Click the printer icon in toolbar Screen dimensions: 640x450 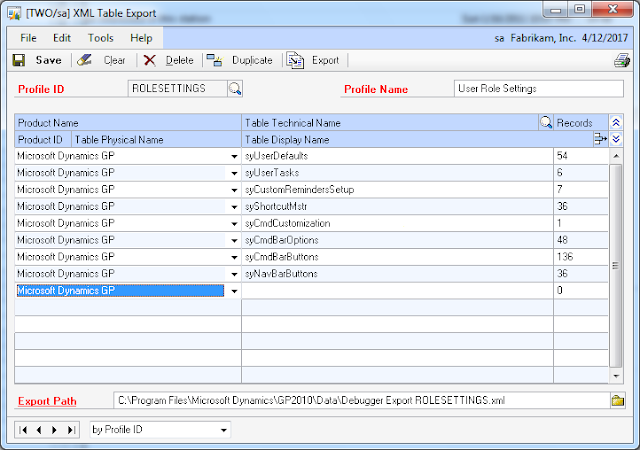point(622,60)
